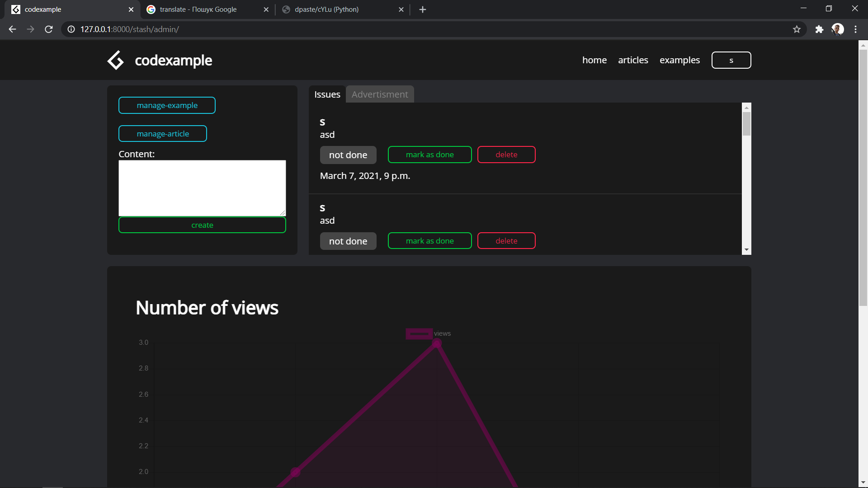Viewport: 868px width, 488px height.
Task: Open a new browser tab with plus icon
Action: coord(423,9)
